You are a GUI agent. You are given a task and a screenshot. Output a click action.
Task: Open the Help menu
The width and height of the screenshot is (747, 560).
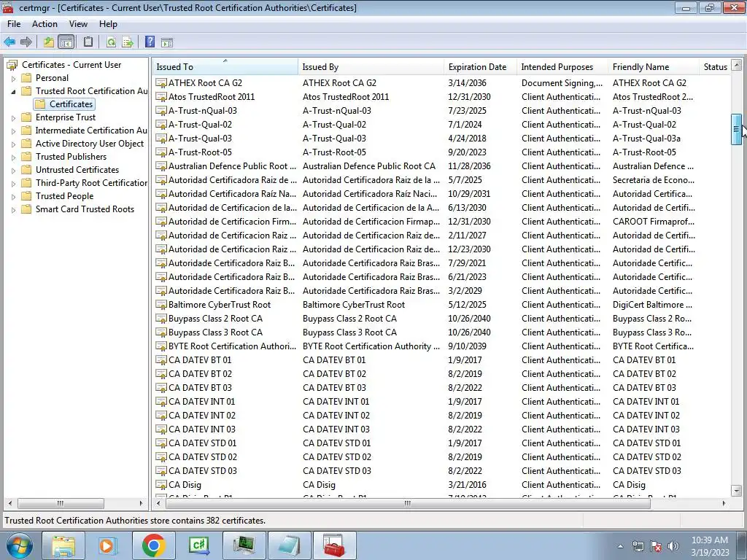click(108, 24)
